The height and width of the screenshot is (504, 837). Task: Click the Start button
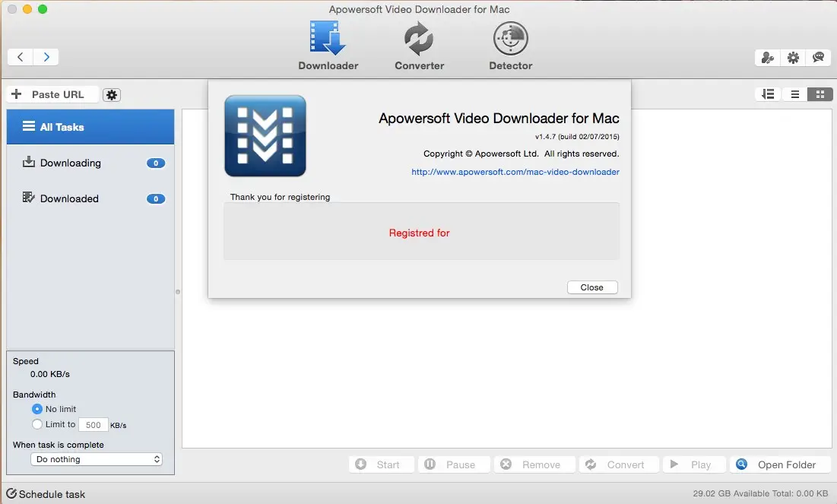tap(382, 464)
